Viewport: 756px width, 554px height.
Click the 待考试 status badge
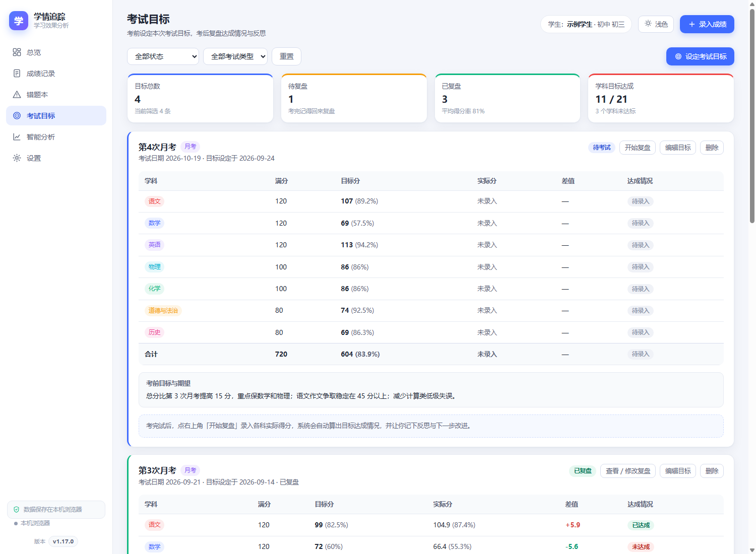tap(602, 148)
